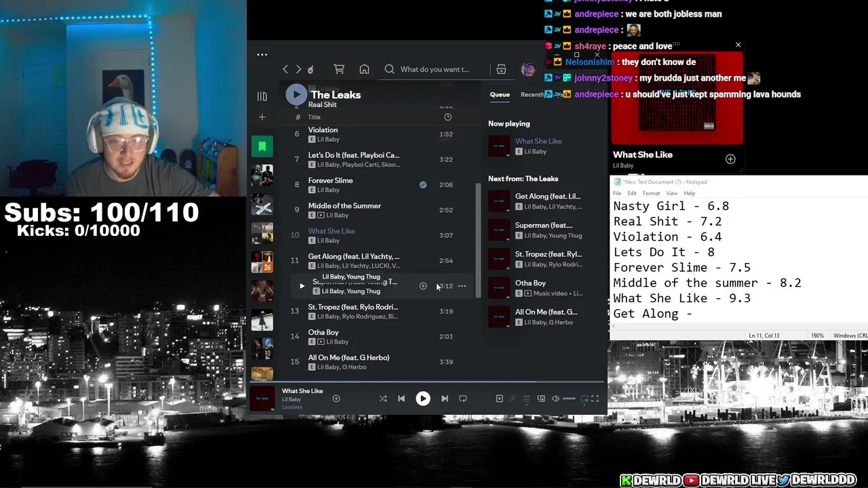Toggle repeat mode
Viewport: 868px width, 488px height.
coord(462,399)
